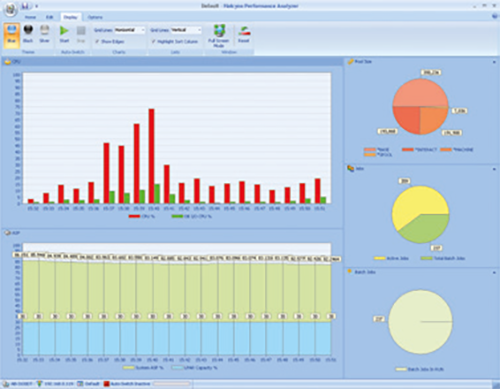Click the tallest red CPU bar at 15:40
This screenshot has height=389, width=500.
(x=151, y=156)
